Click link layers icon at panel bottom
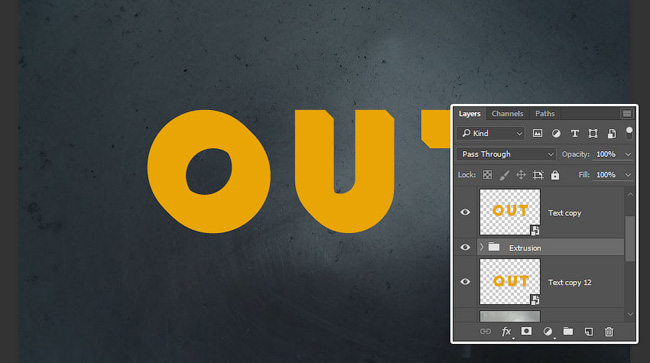 coord(485,332)
